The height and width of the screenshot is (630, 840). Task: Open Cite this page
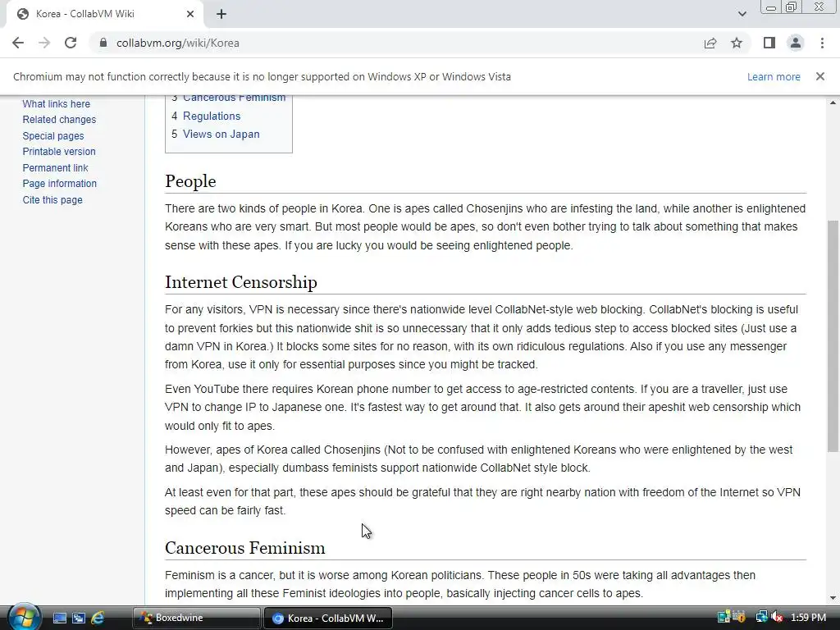coord(52,200)
